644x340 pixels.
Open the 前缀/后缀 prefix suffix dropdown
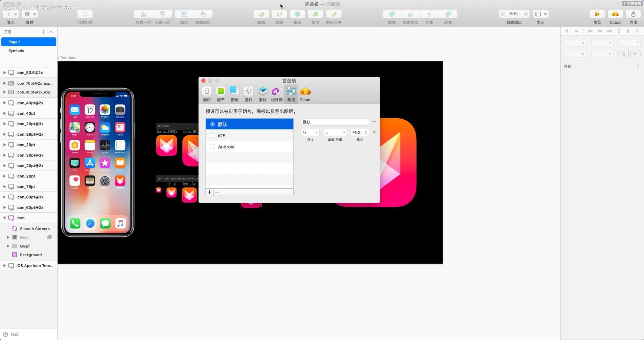click(x=335, y=133)
